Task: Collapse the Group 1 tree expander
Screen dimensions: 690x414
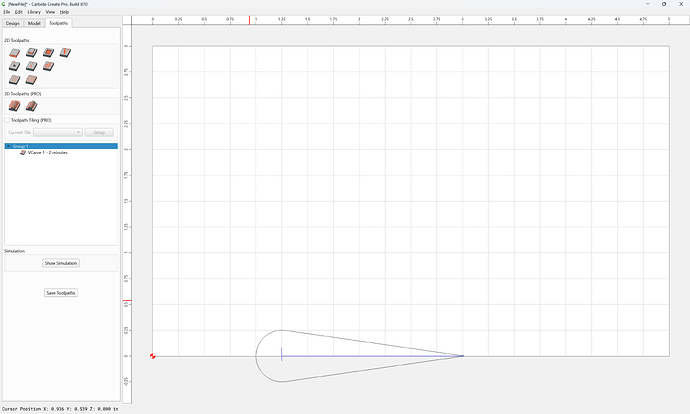Action: click(x=8, y=146)
